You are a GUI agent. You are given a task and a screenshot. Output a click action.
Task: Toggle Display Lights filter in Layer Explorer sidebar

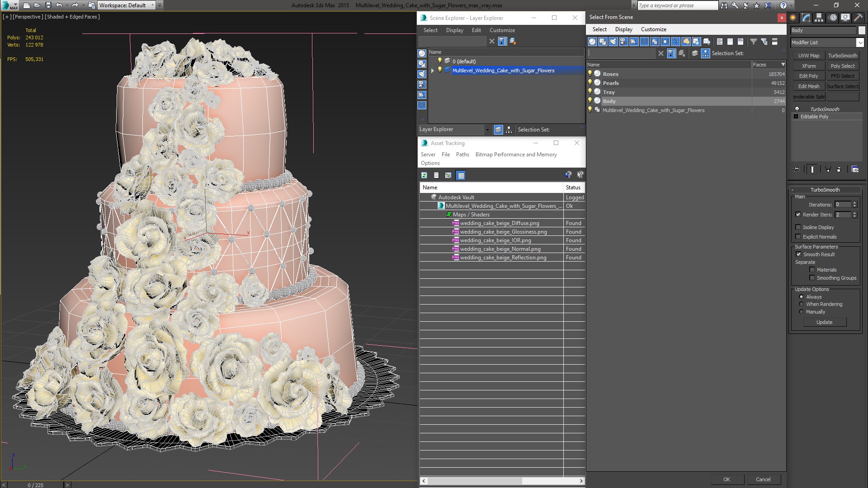click(x=422, y=74)
